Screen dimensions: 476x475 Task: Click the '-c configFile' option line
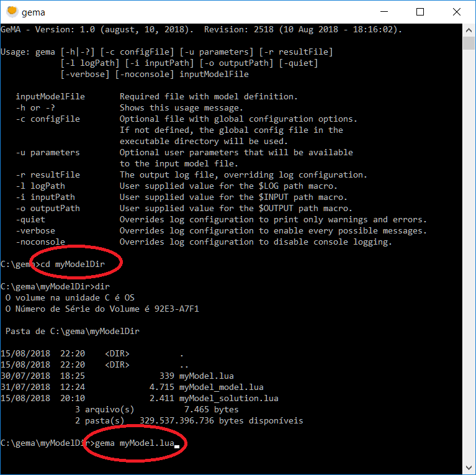tap(48, 119)
